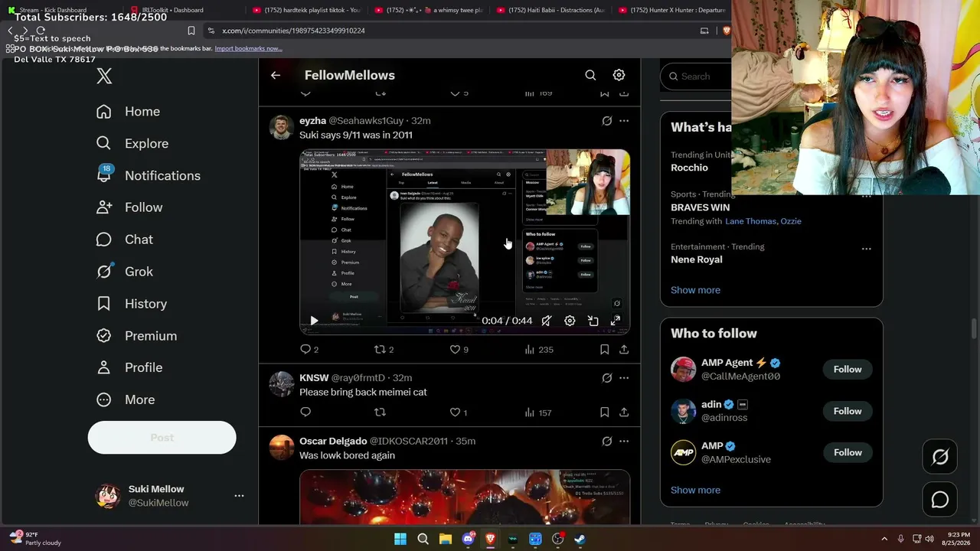The height and width of the screenshot is (551, 980).
Task: Open Chat in the X sidebar
Action: pos(125,240)
